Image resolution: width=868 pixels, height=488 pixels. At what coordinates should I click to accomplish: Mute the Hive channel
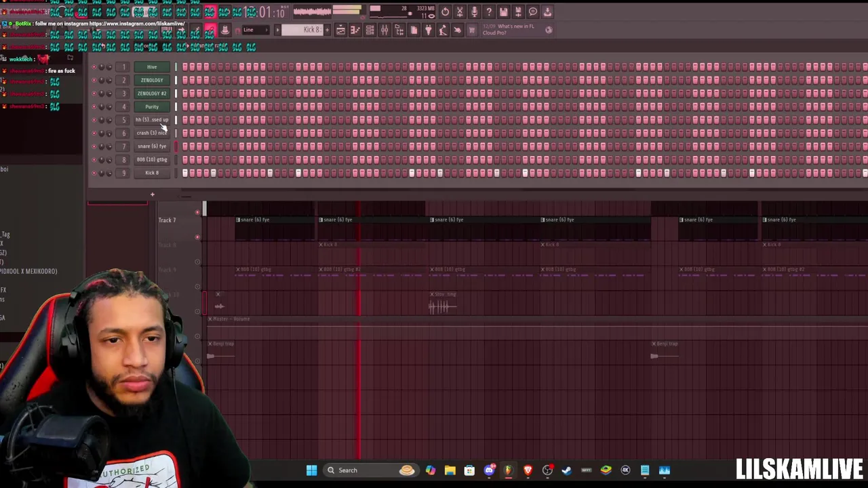click(94, 67)
